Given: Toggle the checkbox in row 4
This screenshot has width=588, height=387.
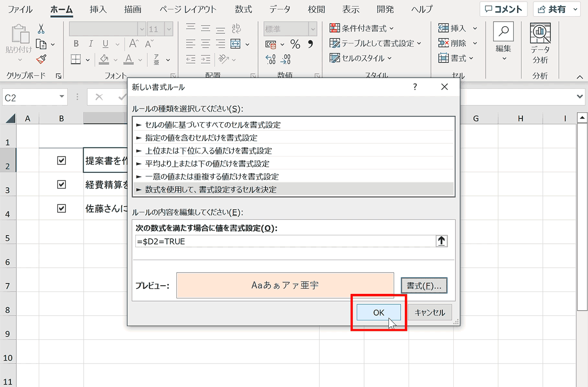Looking at the screenshot, I should (62, 208).
